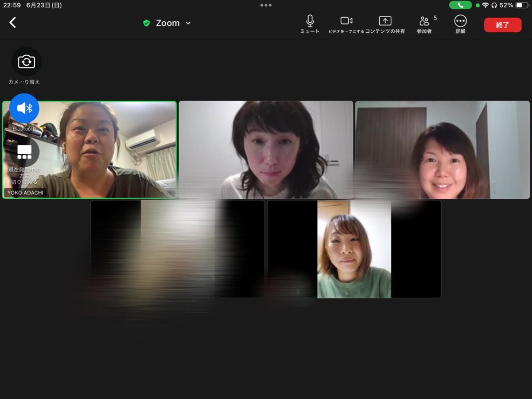The image size is (532, 399).
Task: Turn off the video camera
Action: [346, 23]
